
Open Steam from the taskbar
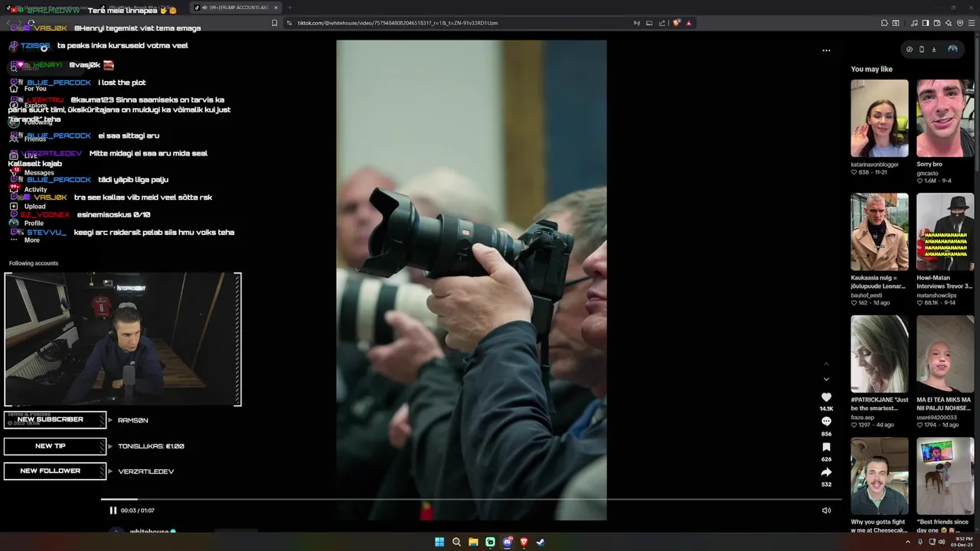[541, 542]
